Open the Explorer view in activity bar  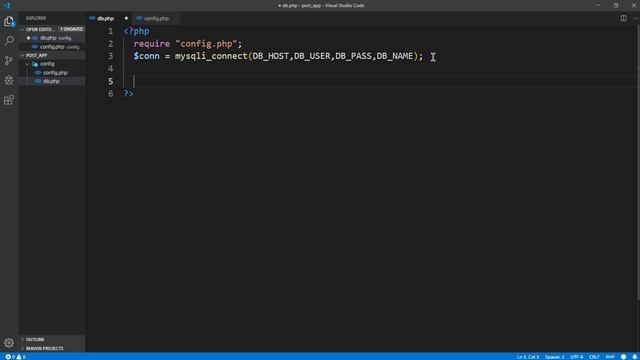point(9,21)
